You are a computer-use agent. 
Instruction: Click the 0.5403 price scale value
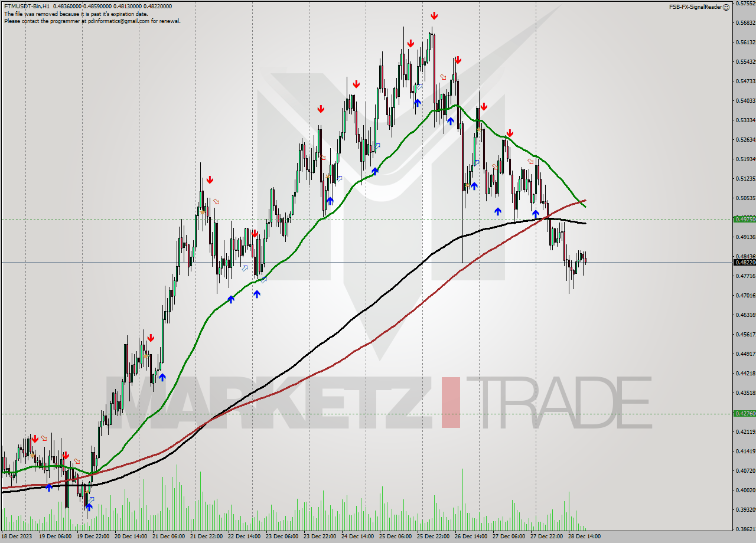(745, 100)
